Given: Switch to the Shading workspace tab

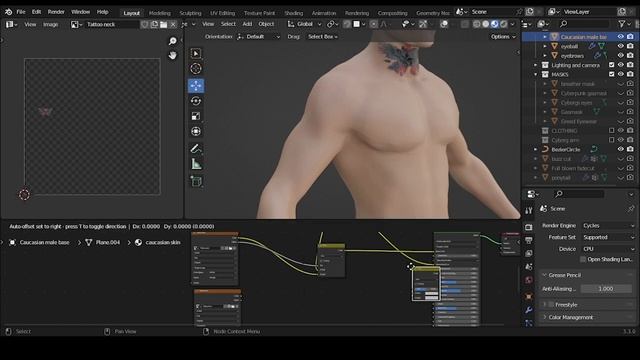Looking at the screenshot, I should (293, 13).
